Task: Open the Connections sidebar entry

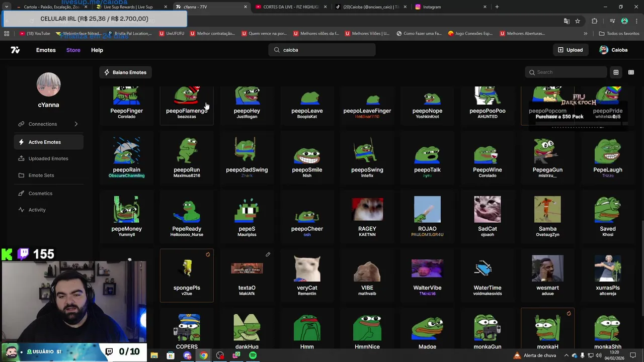Action: click(x=48, y=124)
